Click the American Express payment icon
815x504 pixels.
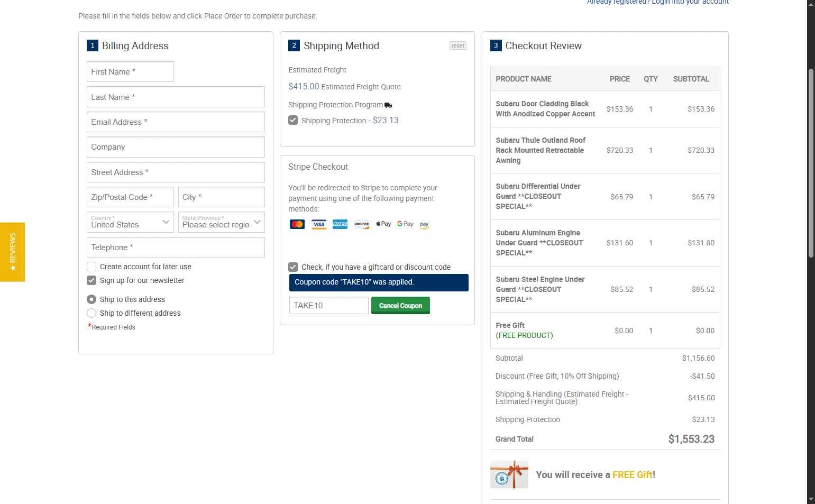click(x=340, y=224)
